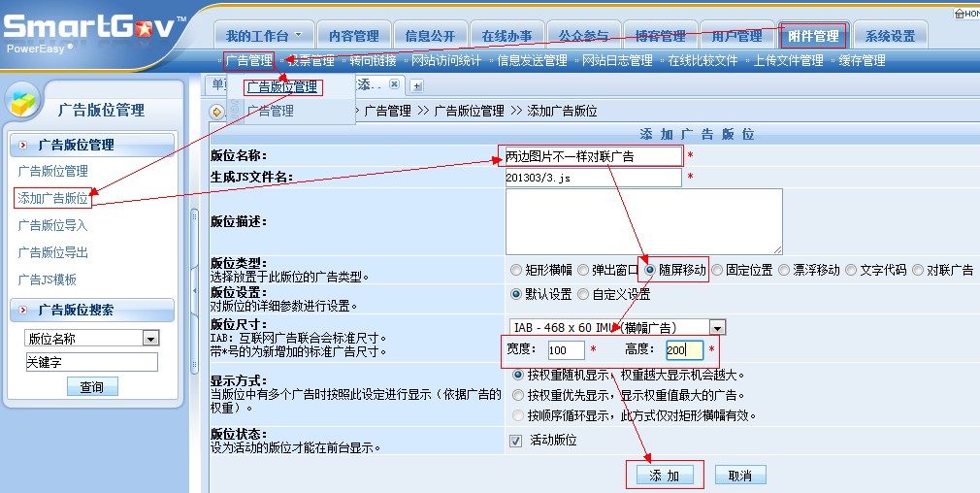Uncheck the 活动版位 checkbox
The image size is (980, 493).
(516, 441)
